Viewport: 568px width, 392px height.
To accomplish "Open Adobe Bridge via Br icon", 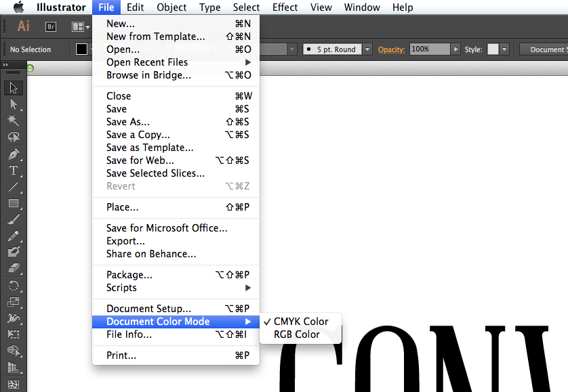I will pyautogui.click(x=51, y=26).
